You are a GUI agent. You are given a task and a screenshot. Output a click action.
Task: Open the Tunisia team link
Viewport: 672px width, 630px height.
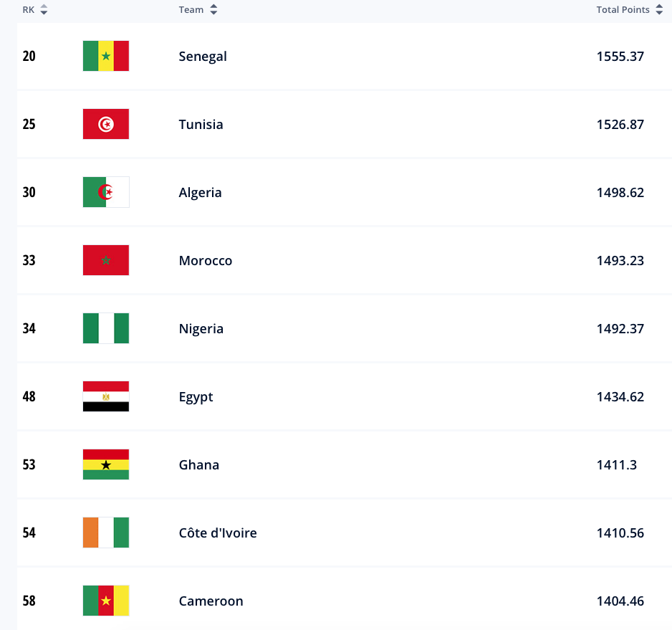(201, 125)
